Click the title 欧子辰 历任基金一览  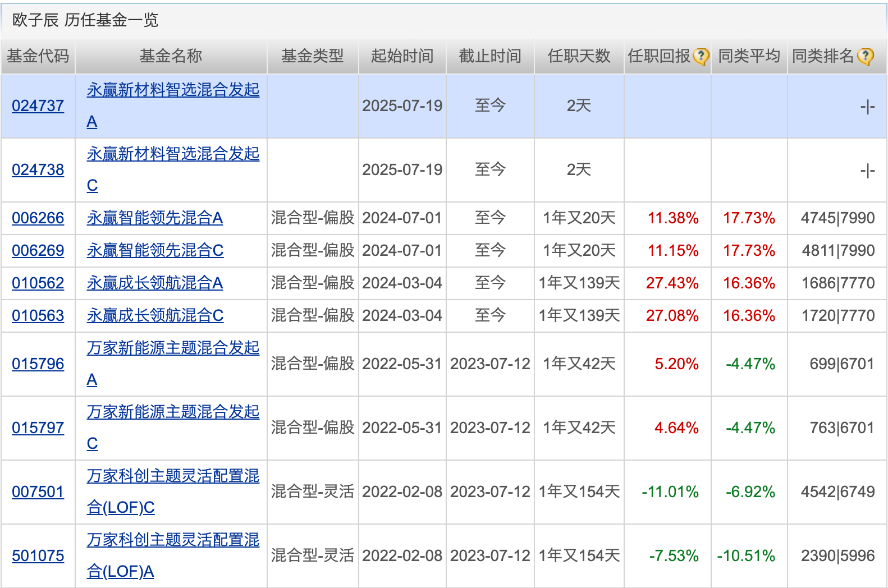pyautogui.click(x=85, y=20)
